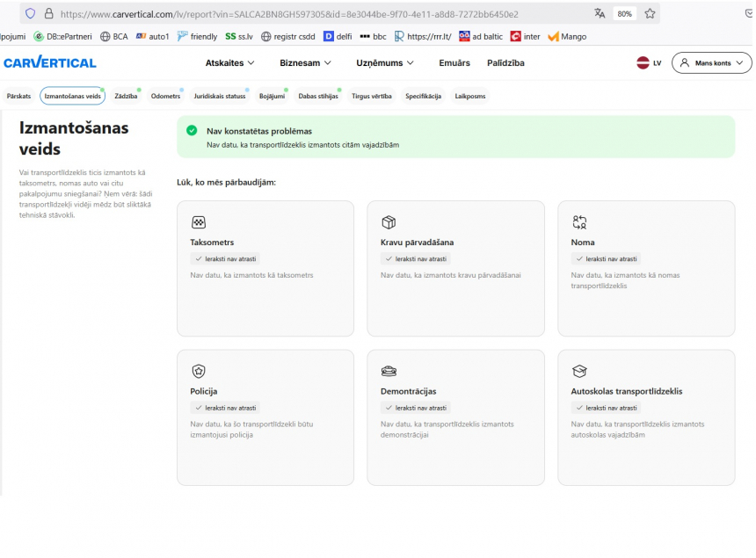
Task: Click the shield tracking protection icon
Action: point(31,14)
